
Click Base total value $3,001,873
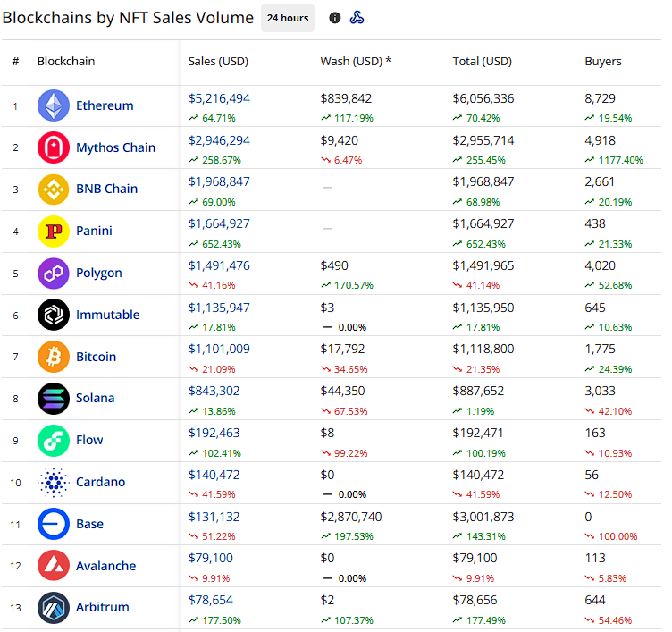click(x=483, y=517)
